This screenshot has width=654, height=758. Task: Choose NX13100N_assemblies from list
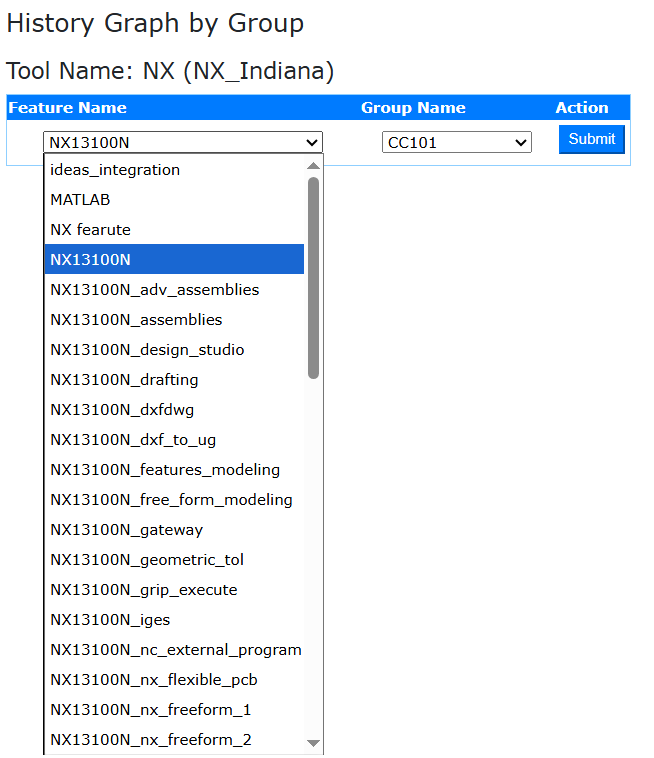click(174, 320)
